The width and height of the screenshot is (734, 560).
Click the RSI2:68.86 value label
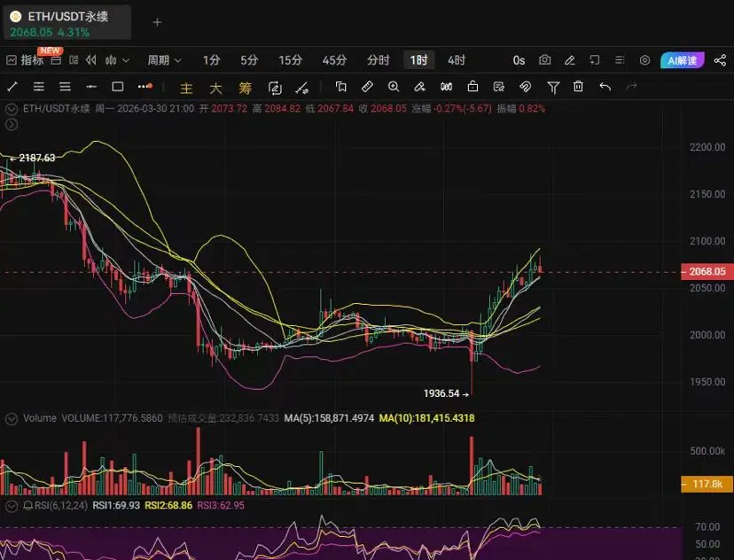pos(168,506)
